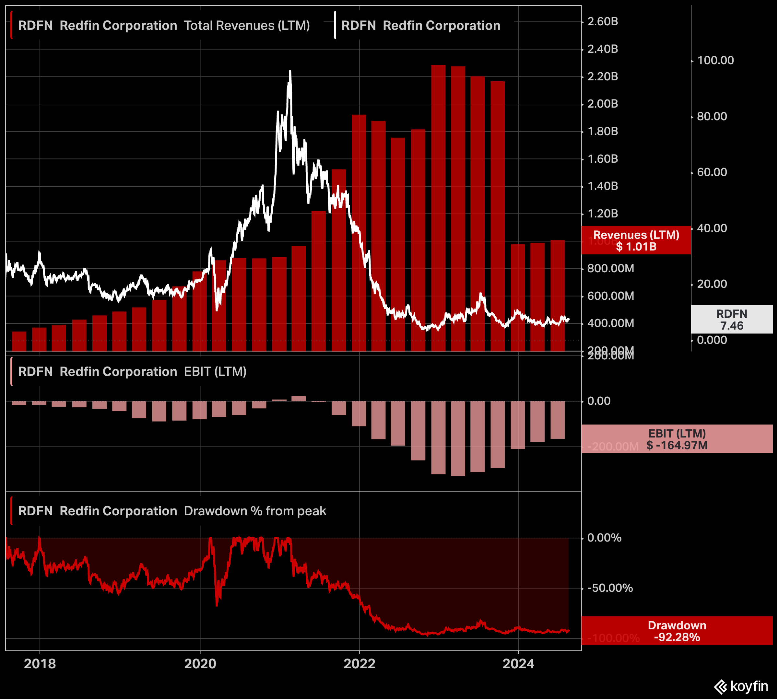
Task: Click the 0.00 EBIT axis label
Action: click(x=599, y=401)
